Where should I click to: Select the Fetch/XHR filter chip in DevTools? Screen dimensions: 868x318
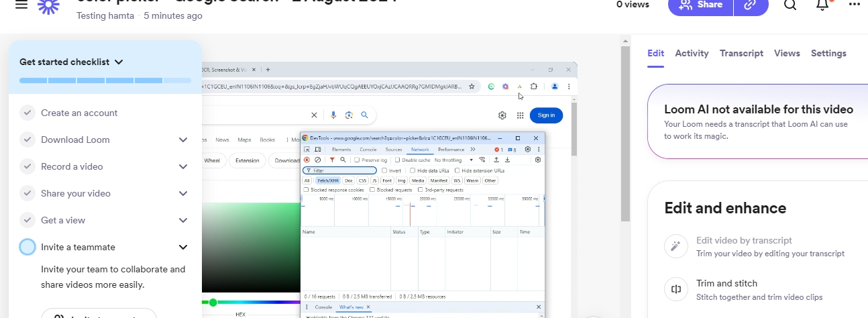coord(328,180)
